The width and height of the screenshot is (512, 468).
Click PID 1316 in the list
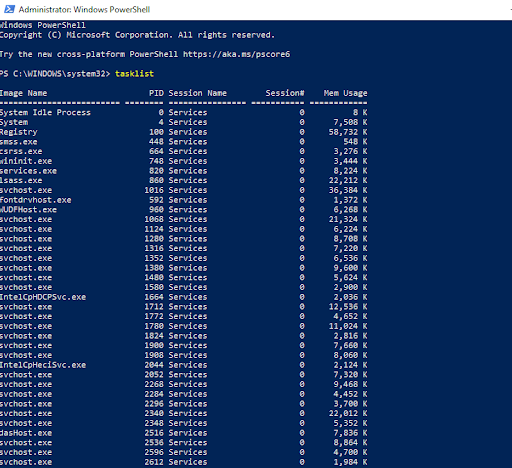pyautogui.click(x=154, y=248)
